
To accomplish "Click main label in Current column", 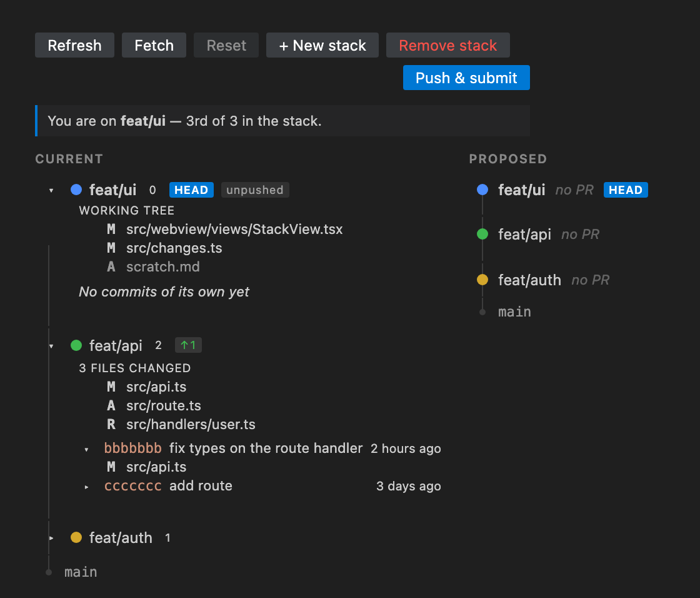I will tap(81, 572).
